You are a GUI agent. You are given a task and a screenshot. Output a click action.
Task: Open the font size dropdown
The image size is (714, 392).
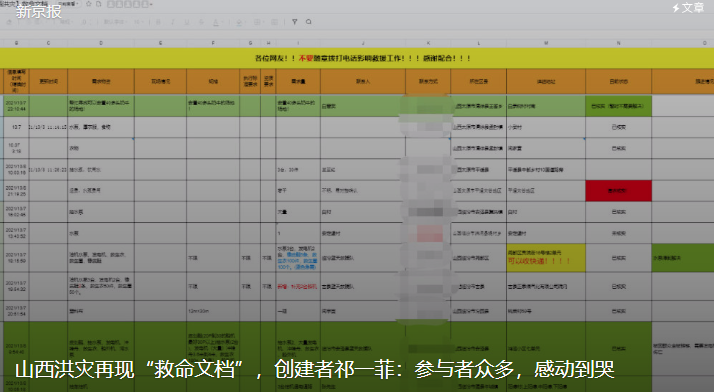[x=138, y=22]
